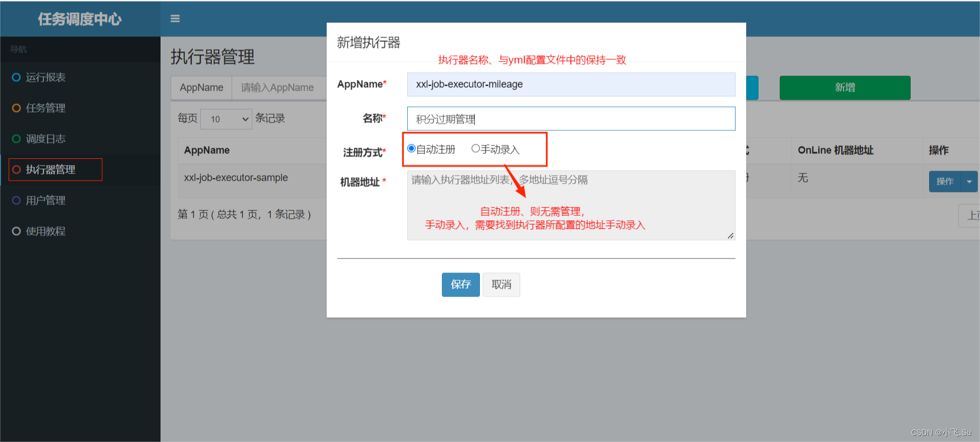Select the 自动注册 radio button
980x442 pixels.
coord(411,148)
